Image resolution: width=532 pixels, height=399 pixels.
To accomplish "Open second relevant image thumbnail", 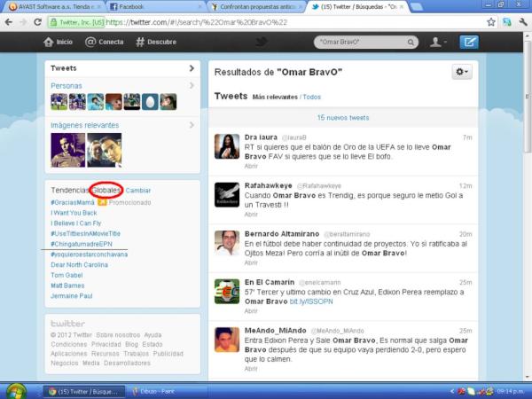I will [104, 150].
